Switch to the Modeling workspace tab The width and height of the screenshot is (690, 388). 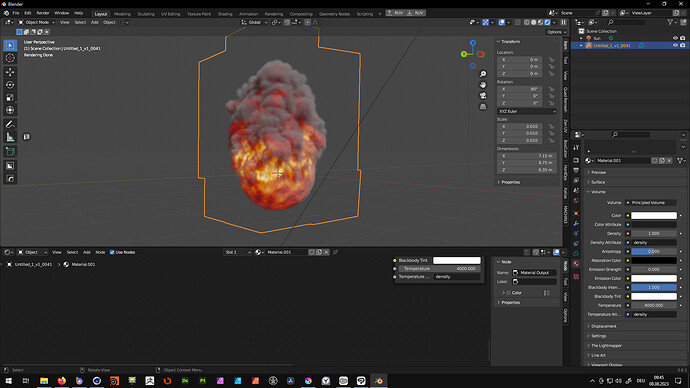122,14
